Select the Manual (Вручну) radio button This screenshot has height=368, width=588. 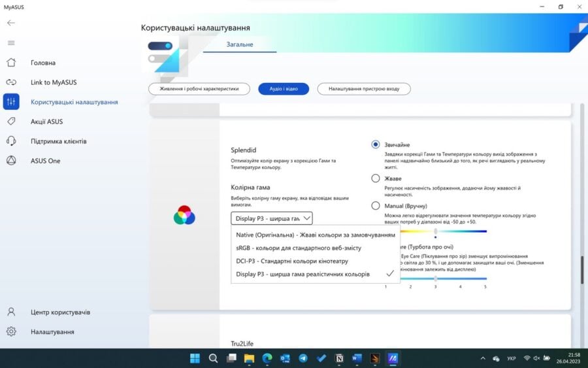376,205
